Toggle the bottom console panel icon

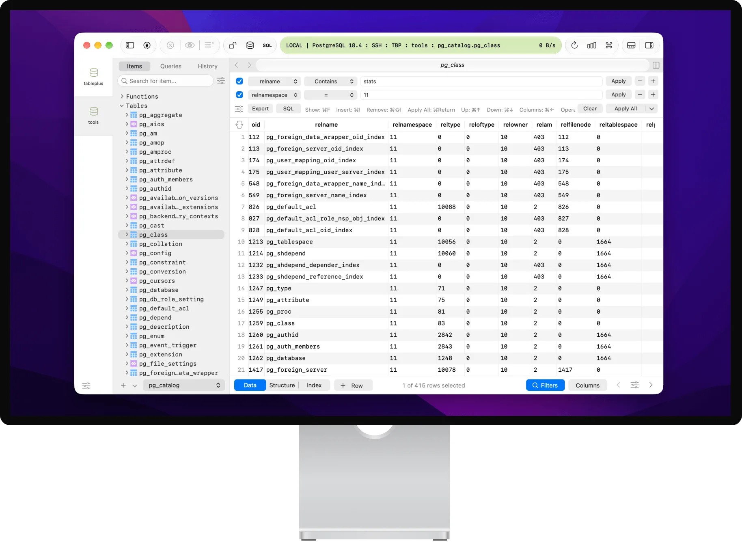point(631,45)
